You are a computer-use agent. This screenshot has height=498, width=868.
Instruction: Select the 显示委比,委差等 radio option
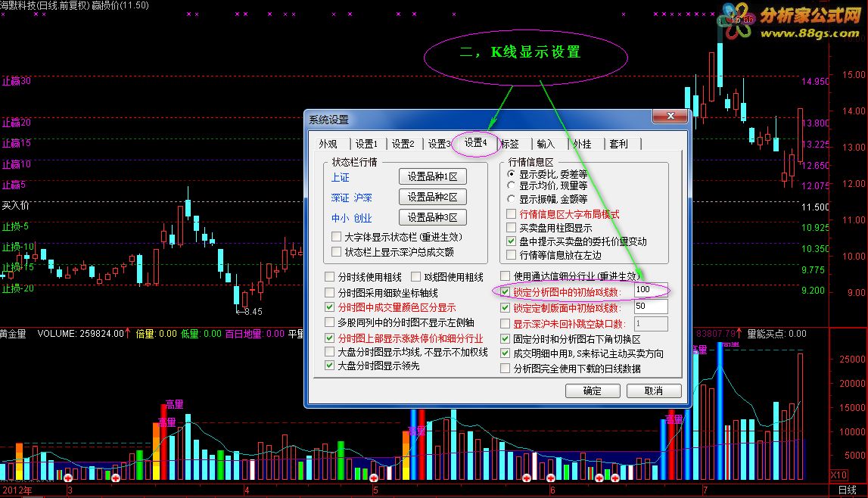[x=512, y=174]
